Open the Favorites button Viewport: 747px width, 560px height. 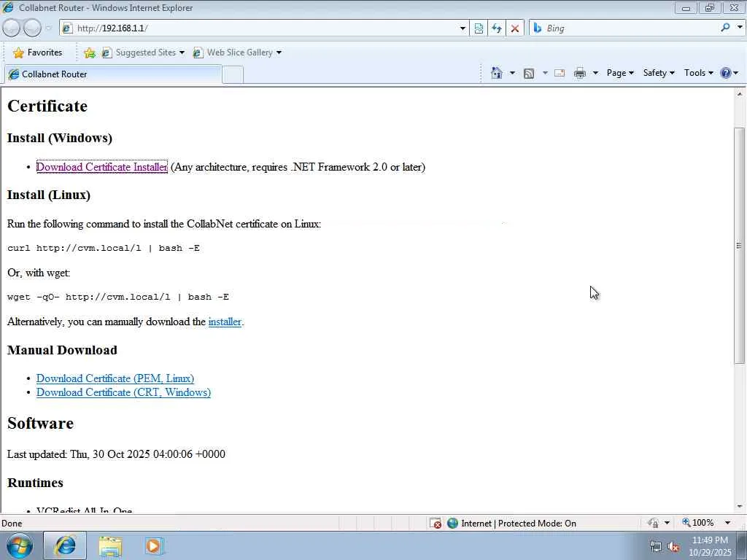(x=38, y=52)
